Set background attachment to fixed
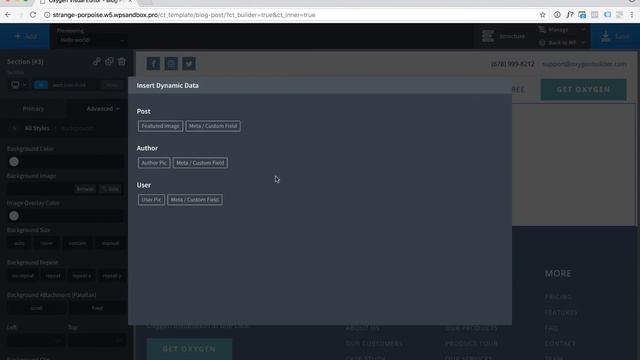 pyautogui.click(x=97, y=308)
